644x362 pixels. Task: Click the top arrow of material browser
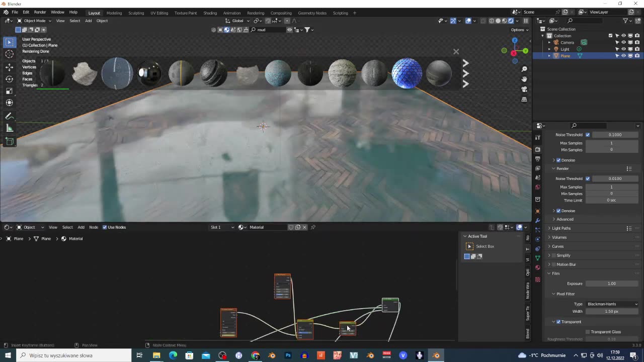point(465,63)
